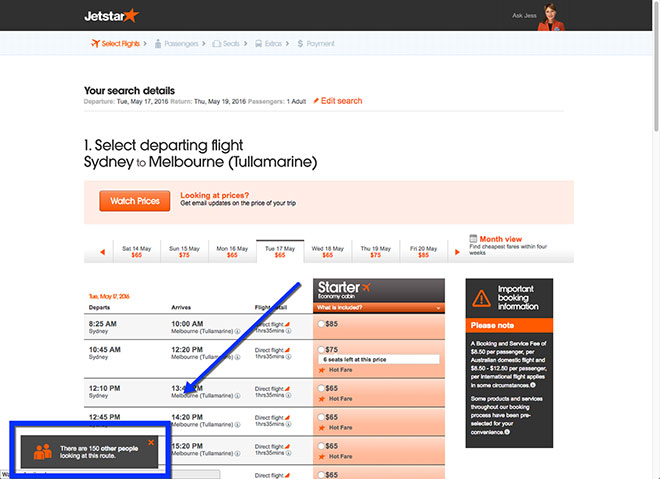Click Hot Fare star on $75 fare
Screen dimensions: 660x479
tap(322, 370)
